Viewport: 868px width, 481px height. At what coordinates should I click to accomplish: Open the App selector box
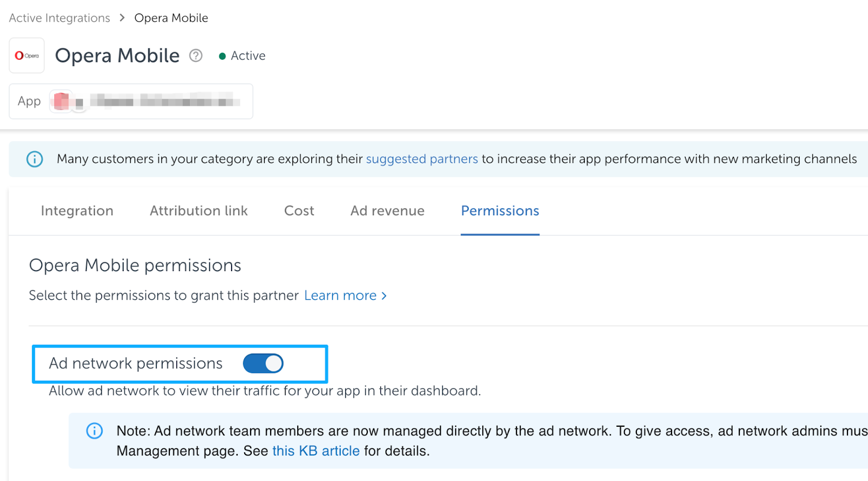[131, 101]
